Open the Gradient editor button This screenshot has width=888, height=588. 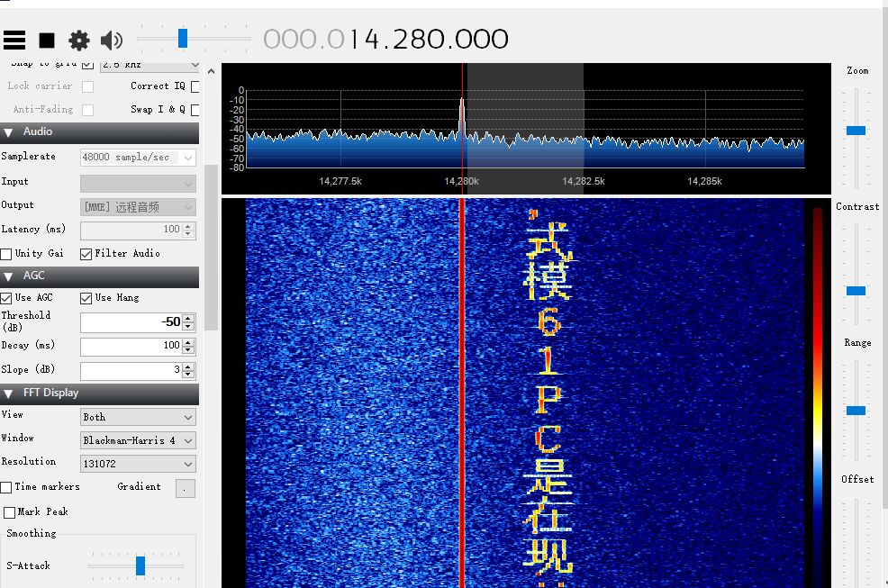pyautogui.click(x=186, y=488)
